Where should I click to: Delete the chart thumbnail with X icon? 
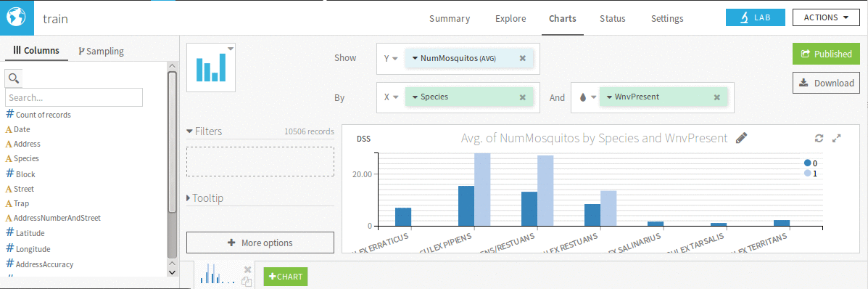(x=247, y=269)
